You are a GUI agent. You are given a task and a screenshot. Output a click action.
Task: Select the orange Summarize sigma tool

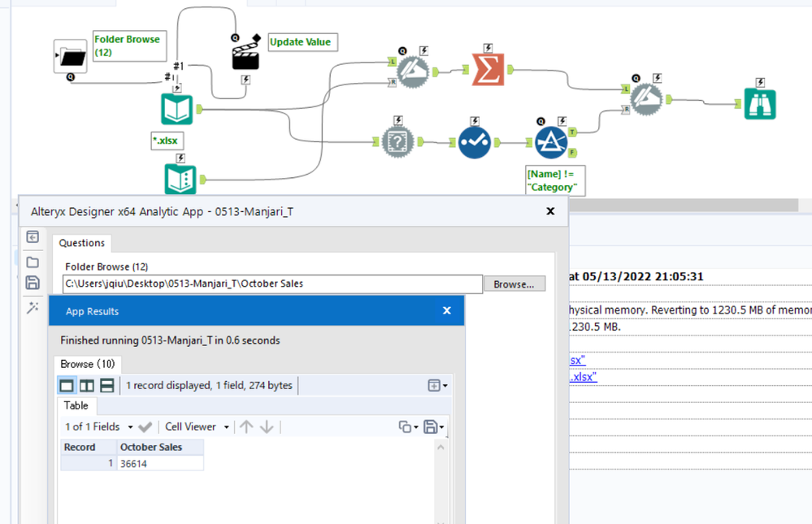point(488,69)
